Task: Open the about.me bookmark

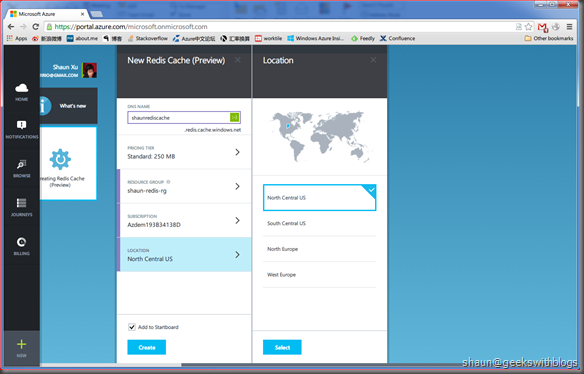Action: click(82, 38)
